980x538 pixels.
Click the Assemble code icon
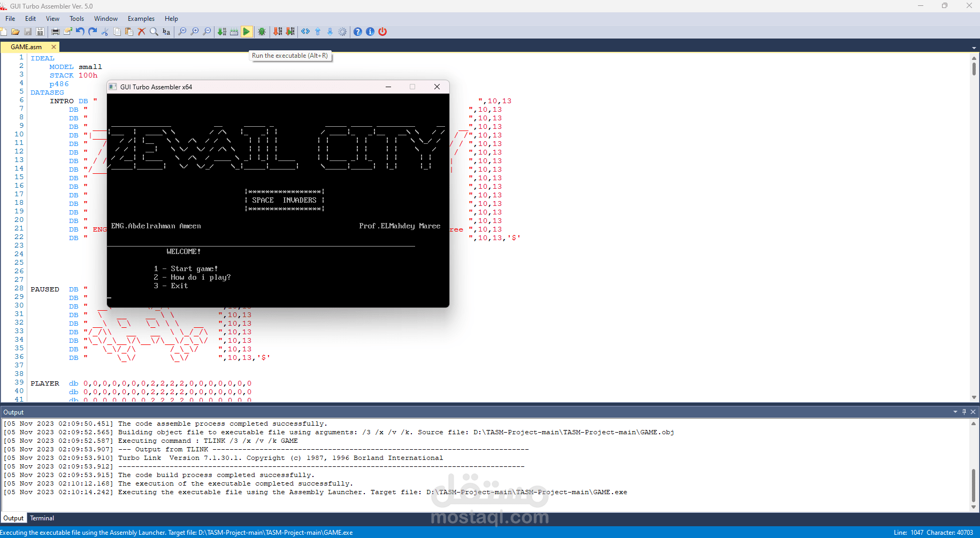(x=222, y=32)
